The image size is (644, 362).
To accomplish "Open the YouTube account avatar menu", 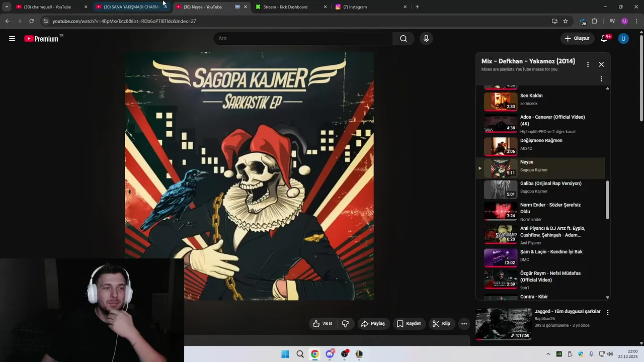I will 623,39.
